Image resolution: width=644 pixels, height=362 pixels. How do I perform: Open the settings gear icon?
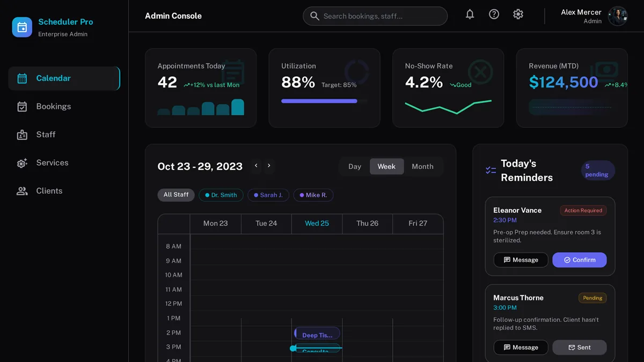tap(518, 14)
